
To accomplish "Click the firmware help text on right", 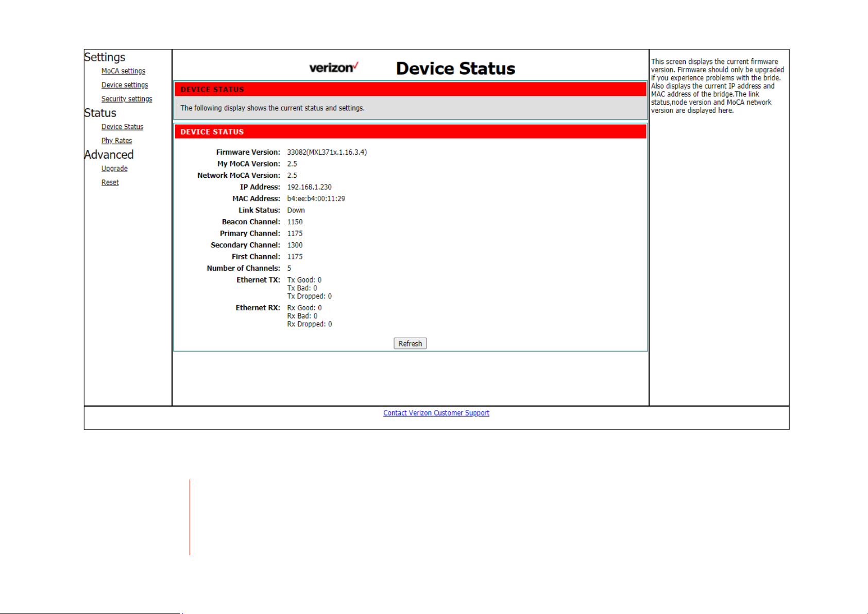I will (718, 86).
